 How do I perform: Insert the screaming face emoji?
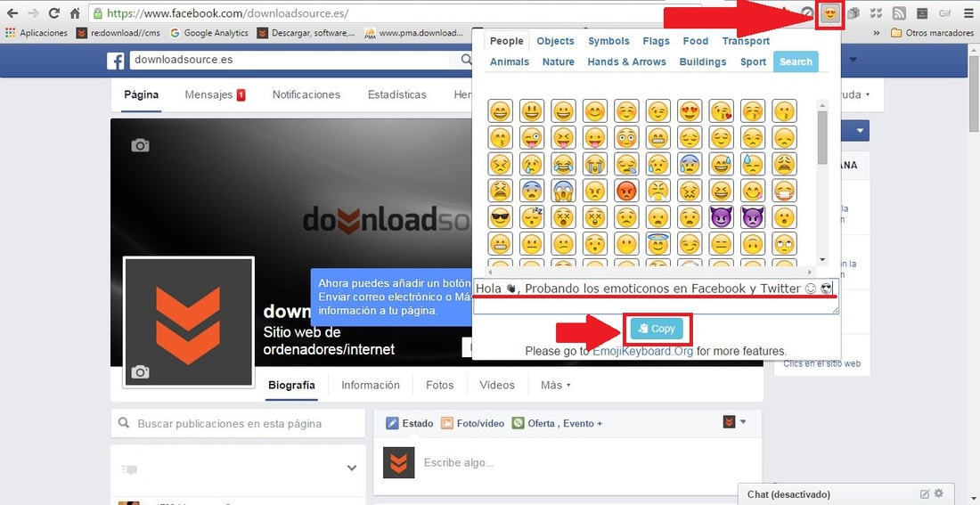coord(563,191)
